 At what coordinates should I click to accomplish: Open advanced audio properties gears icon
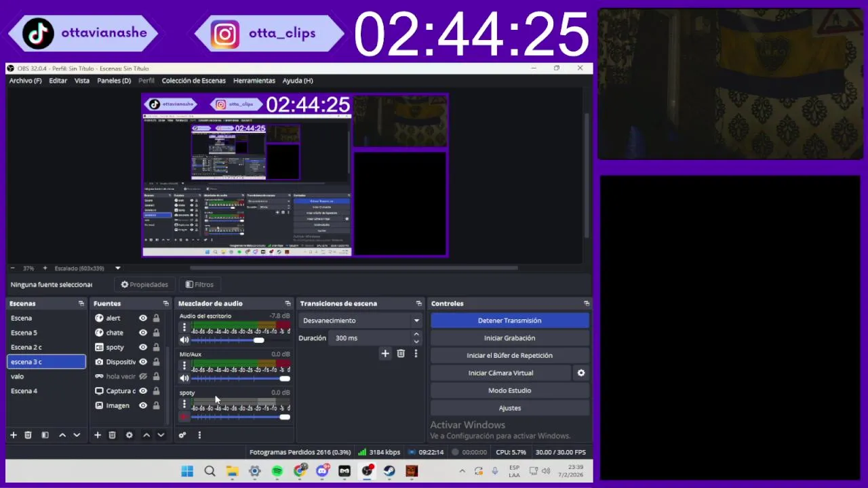point(182,435)
